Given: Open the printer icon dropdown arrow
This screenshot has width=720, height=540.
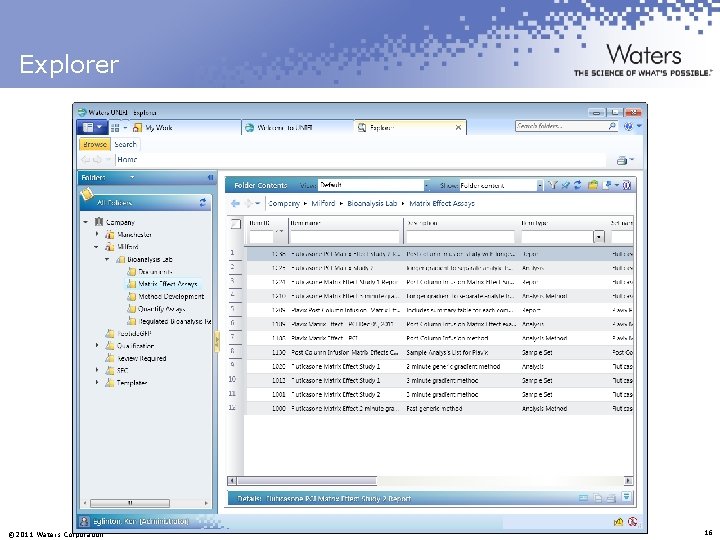Looking at the screenshot, I should click(x=632, y=160).
